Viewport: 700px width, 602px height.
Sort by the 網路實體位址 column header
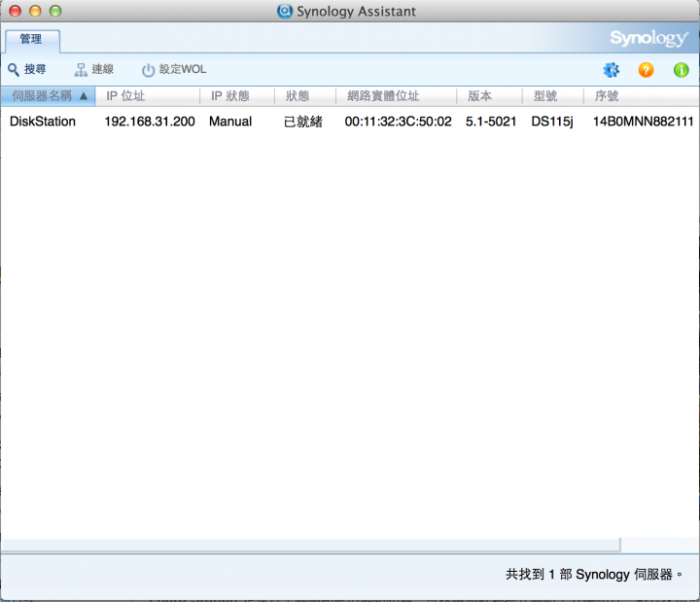pos(396,96)
